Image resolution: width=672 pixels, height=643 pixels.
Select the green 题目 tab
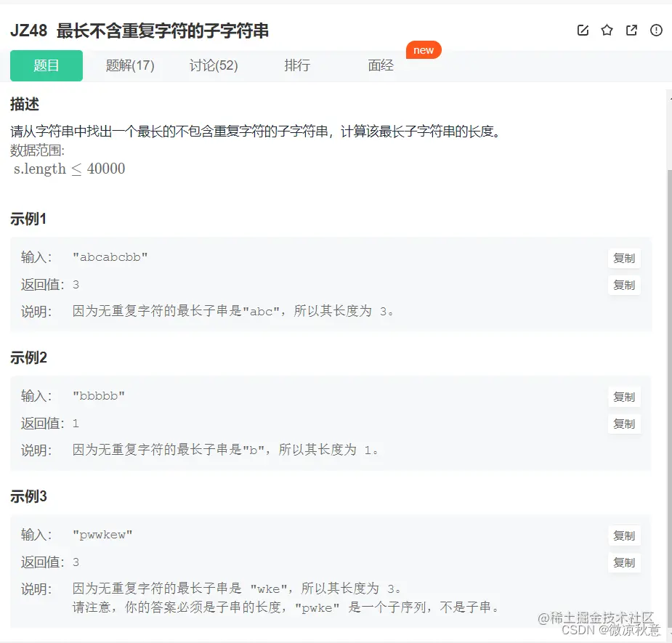pyautogui.click(x=46, y=65)
